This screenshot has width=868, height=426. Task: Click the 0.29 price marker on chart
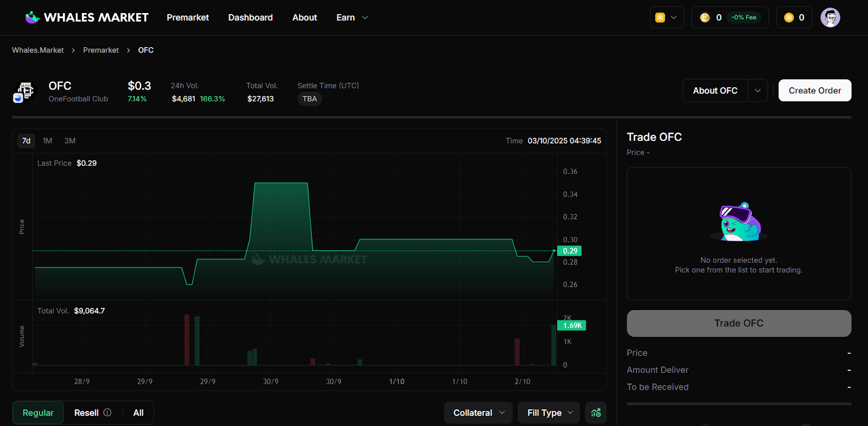570,251
